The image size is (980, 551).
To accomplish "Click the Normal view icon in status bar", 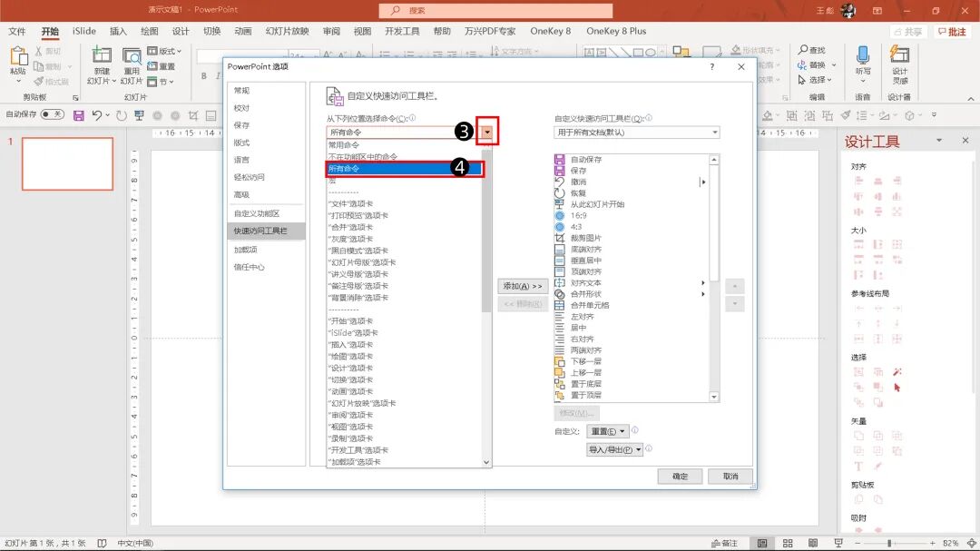I will 762,543.
